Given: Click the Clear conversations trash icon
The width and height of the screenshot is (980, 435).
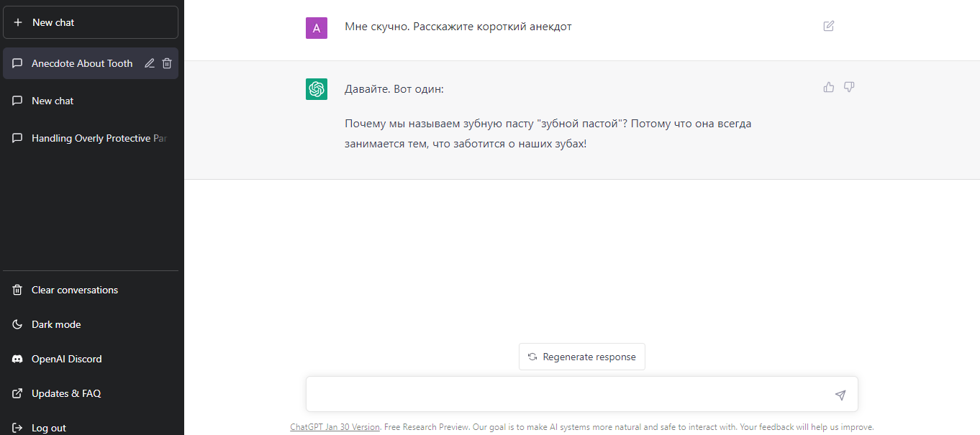Looking at the screenshot, I should click(x=16, y=290).
